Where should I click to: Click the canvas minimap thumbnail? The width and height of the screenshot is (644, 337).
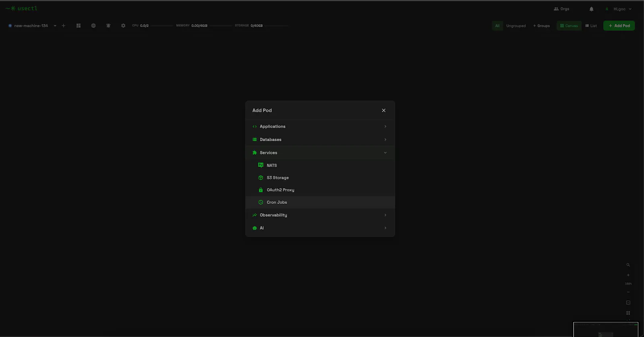coord(606,329)
